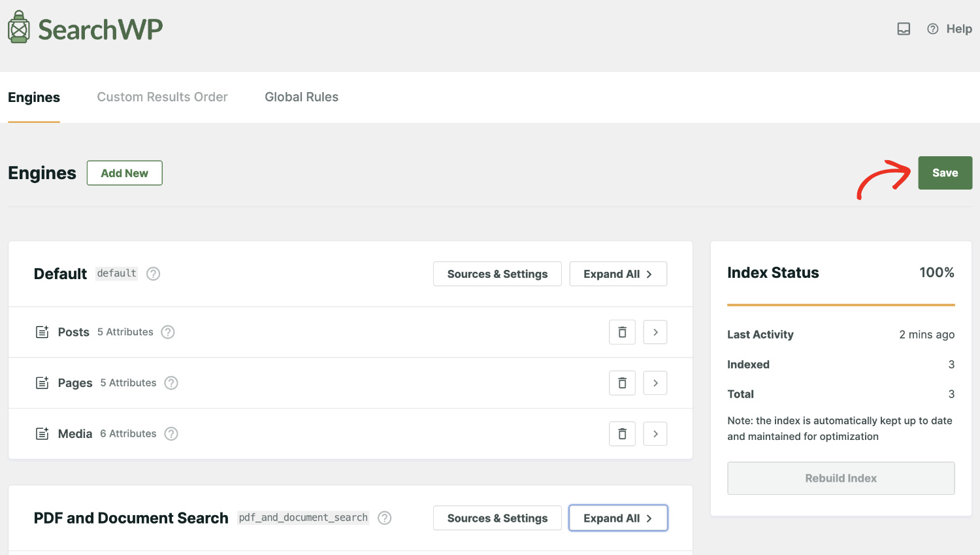Open the tooltip beside PDF and Document Search
This screenshot has width=980, height=555.
[385, 518]
